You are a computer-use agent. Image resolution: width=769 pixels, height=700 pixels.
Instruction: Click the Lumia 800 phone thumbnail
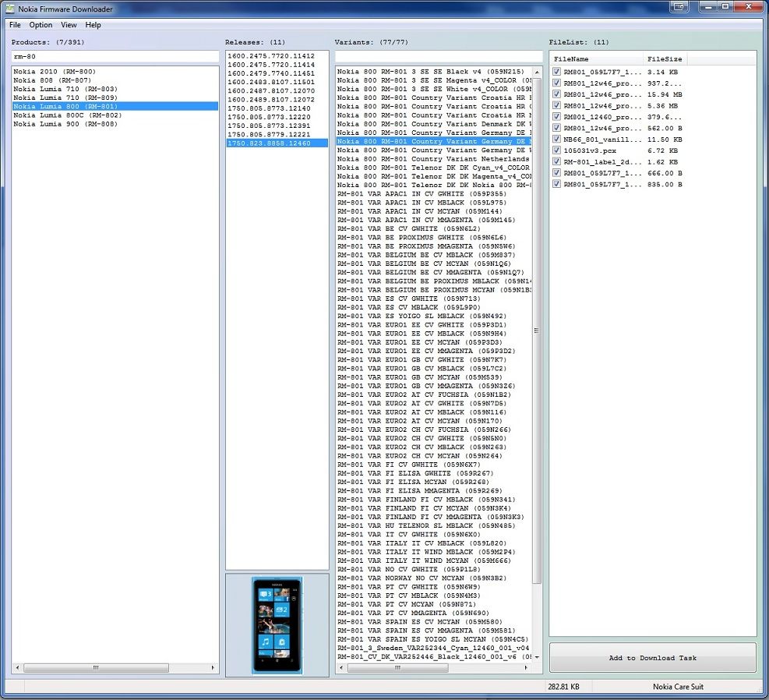point(277,625)
